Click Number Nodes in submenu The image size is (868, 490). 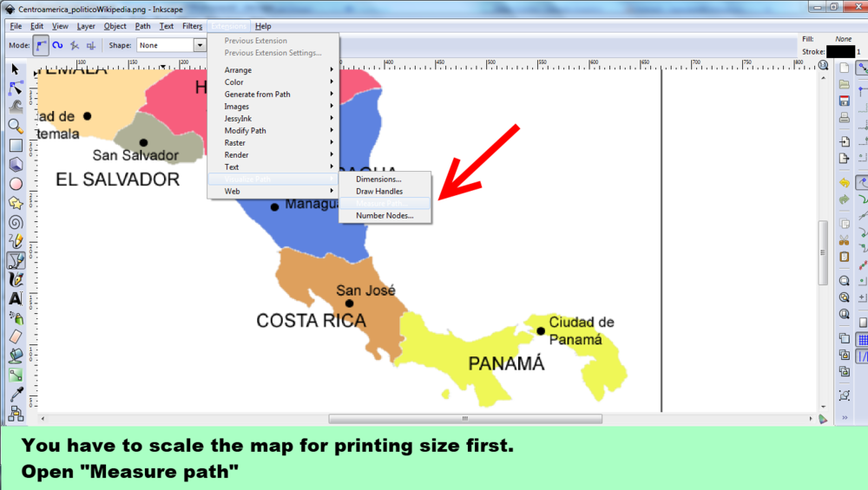click(384, 215)
